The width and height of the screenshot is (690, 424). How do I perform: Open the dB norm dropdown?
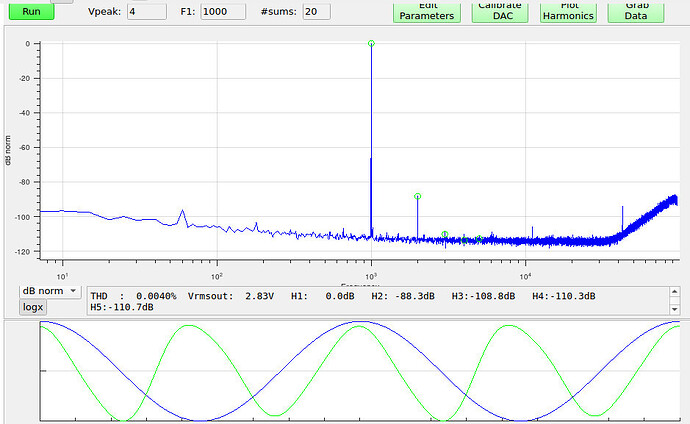[x=50, y=291]
